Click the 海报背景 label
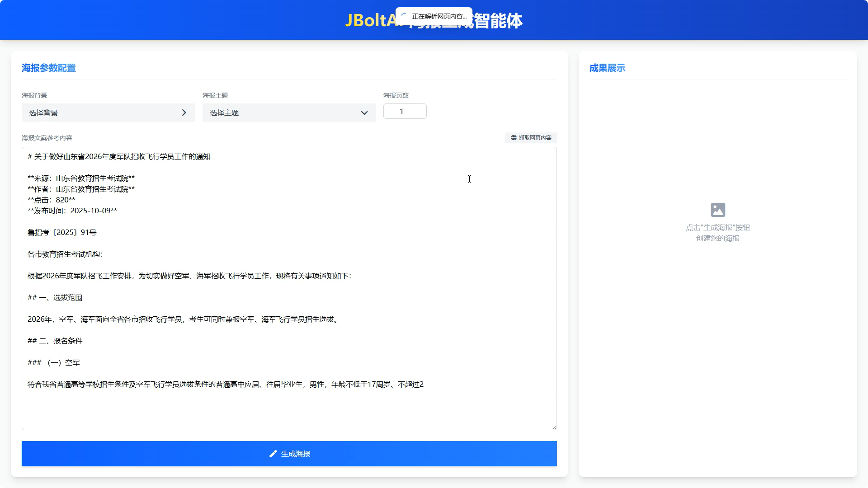The image size is (868, 488). [x=34, y=95]
